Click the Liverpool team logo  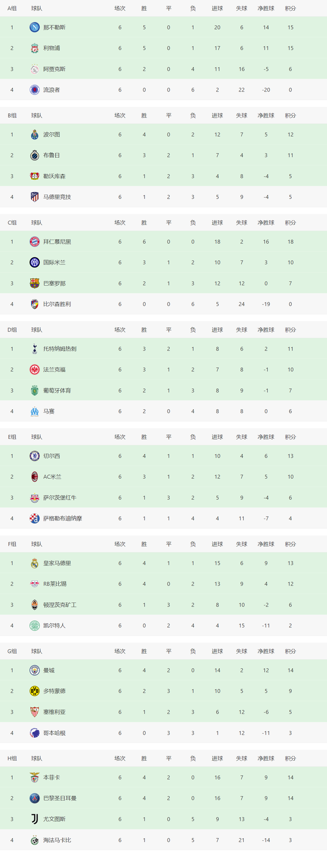pyautogui.click(x=34, y=48)
